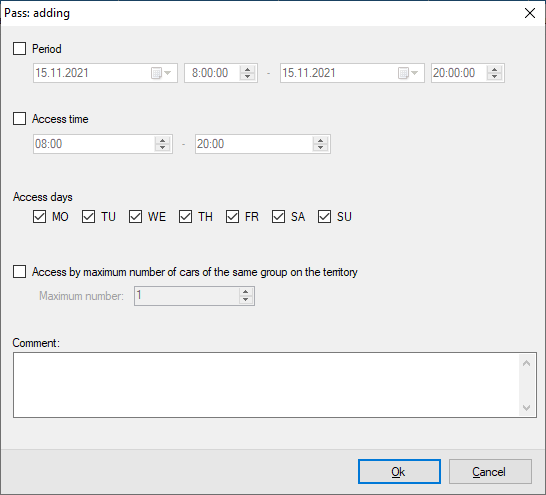Increase the access start time 08:00

coord(162,140)
